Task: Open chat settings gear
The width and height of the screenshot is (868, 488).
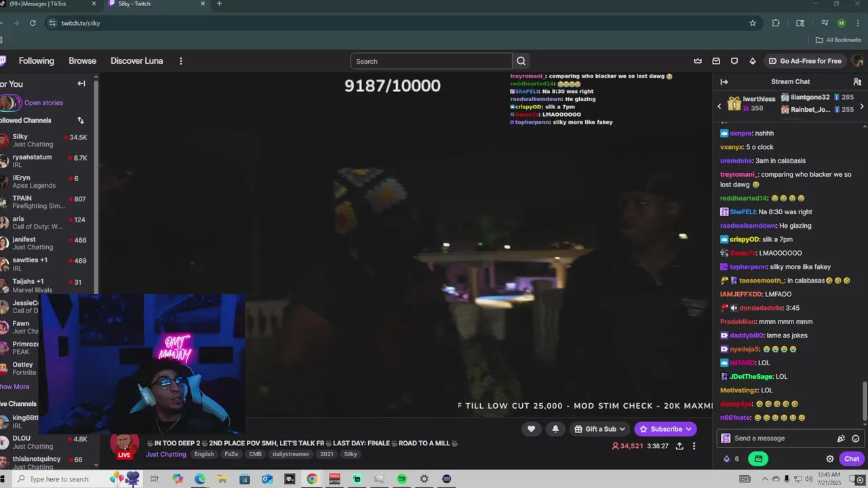Action: point(829,459)
